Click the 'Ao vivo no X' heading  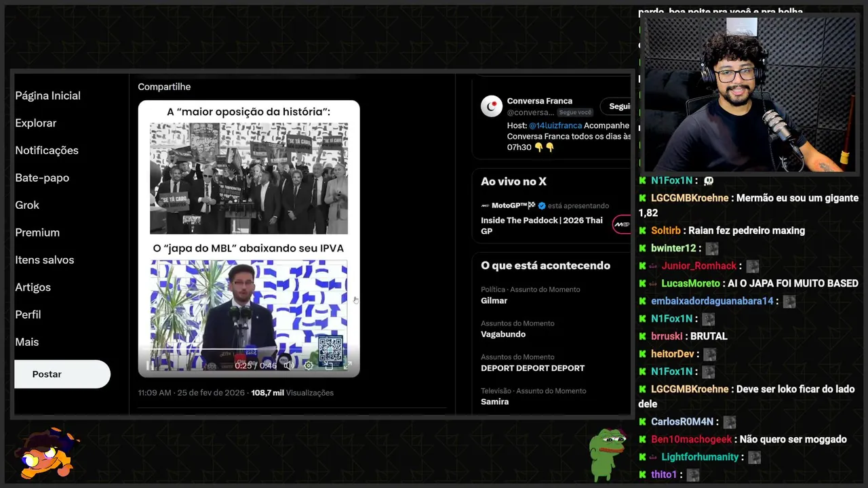pyautogui.click(x=513, y=182)
